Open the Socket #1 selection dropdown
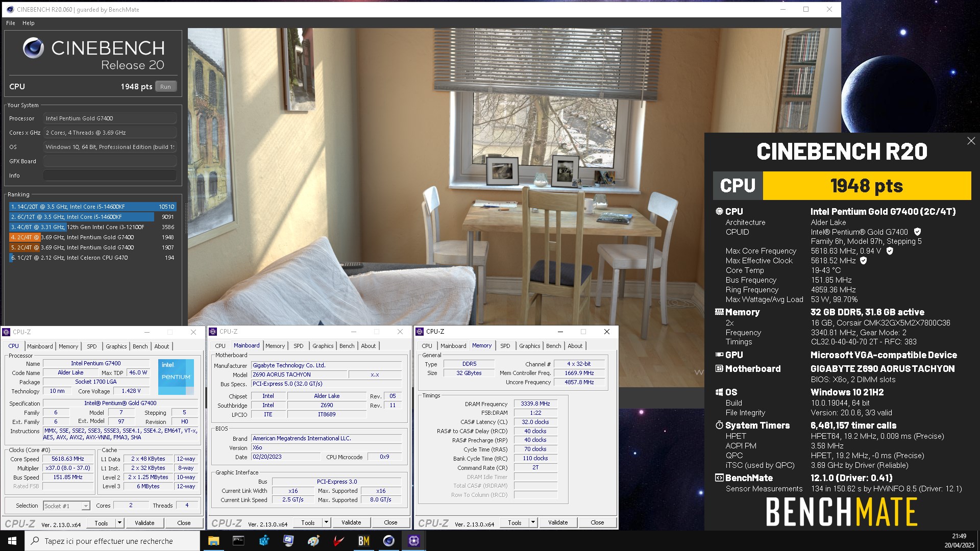980x551 pixels. pos(67,506)
